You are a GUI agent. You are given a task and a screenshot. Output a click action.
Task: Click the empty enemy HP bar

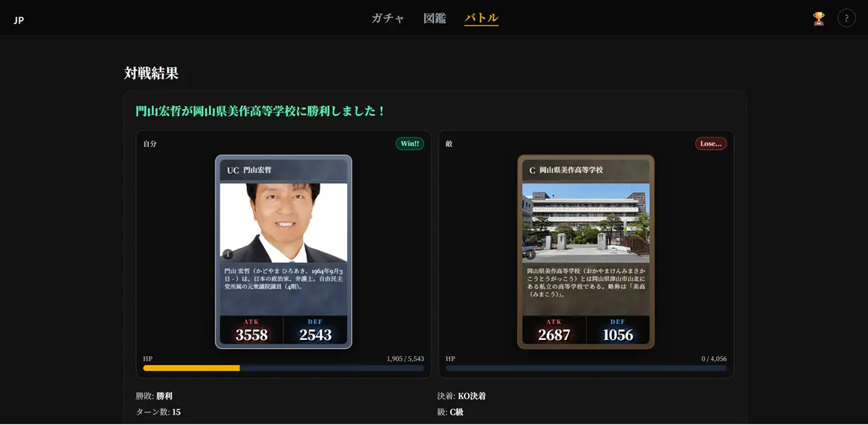click(x=585, y=368)
